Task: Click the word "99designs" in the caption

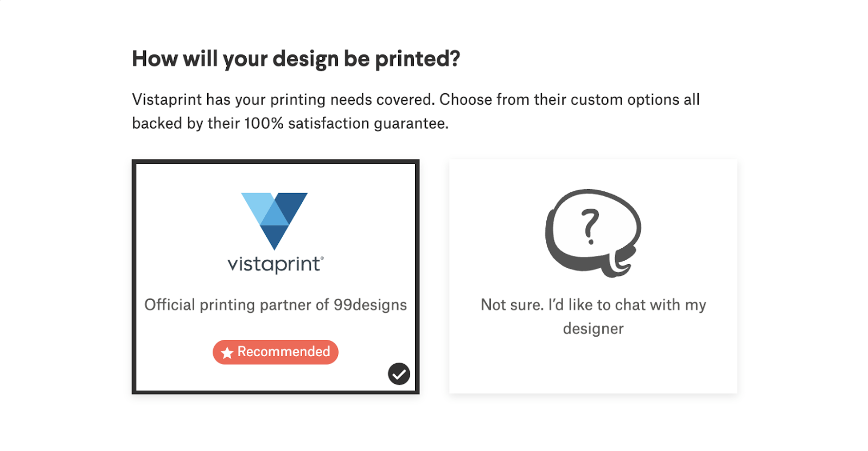Action: pos(370,305)
